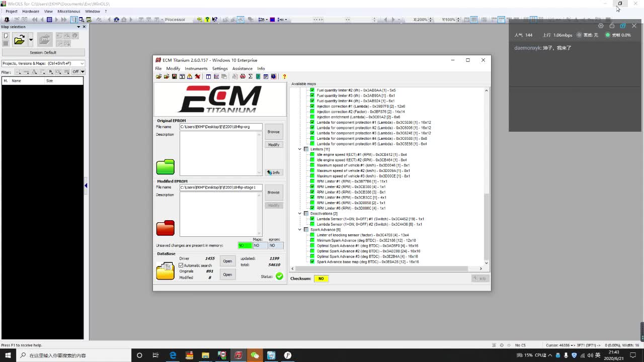This screenshot has width=644, height=362.
Task: Open the Instruments menu
Action: 196,68
